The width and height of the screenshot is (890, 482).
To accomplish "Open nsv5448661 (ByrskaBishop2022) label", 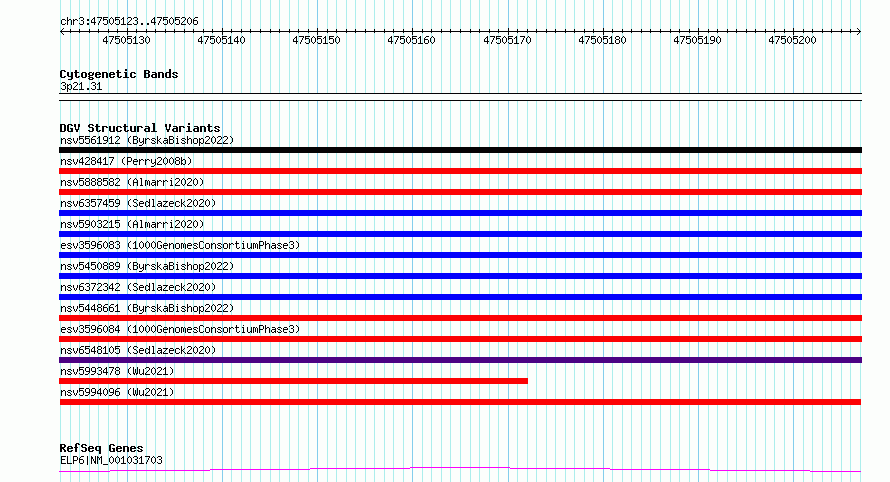I will tap(147, 308).
